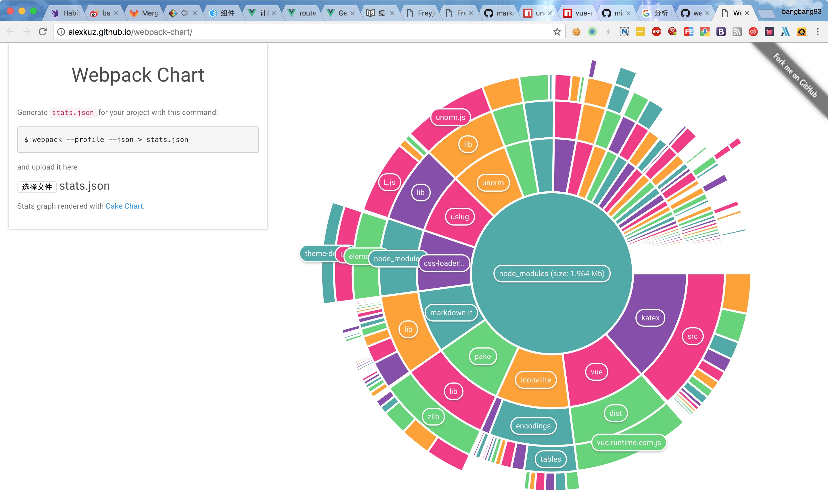The image size is (828, 504).
Task: View site info icon in address bar
Action: 61,32
